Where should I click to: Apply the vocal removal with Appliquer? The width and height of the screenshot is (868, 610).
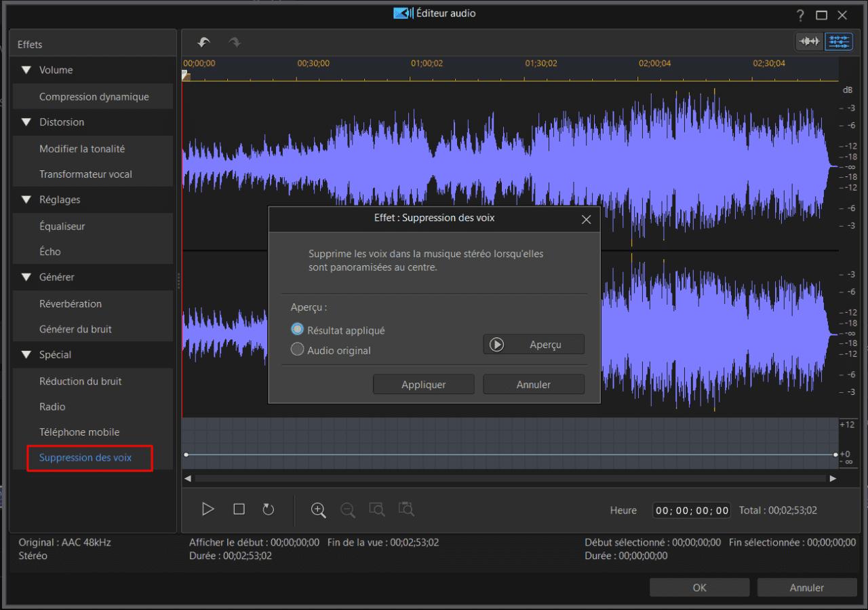[x=423, y=384]
